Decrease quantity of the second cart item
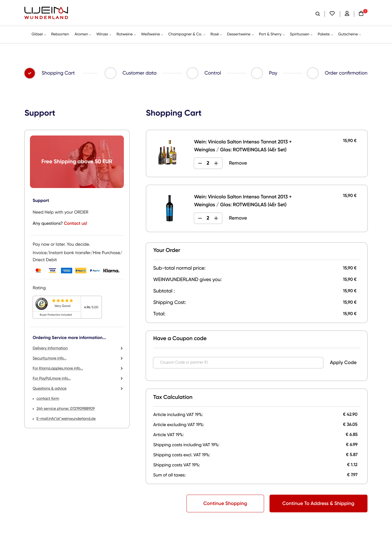392x539 pixels. coord(200,218)
